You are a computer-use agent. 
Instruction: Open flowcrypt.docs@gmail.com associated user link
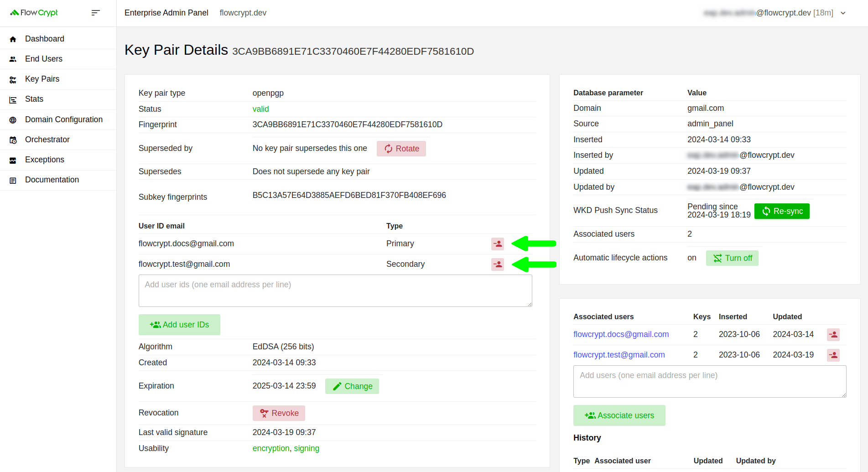point(621,334)
